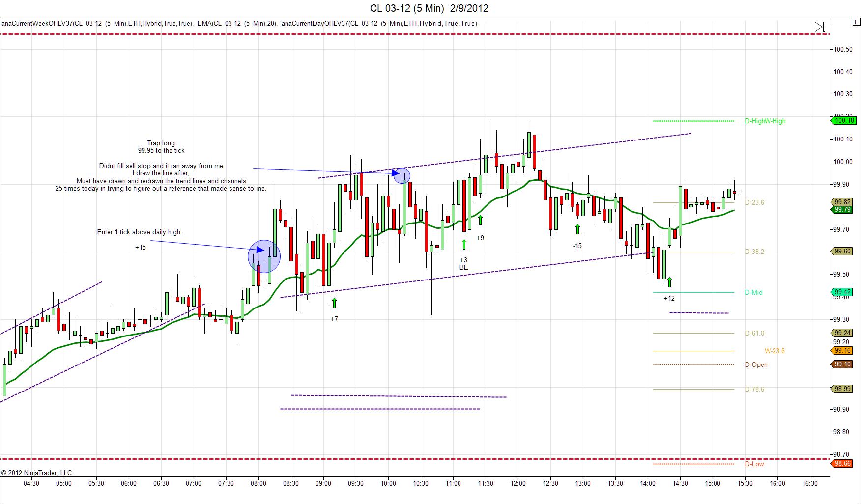Select the D-Open level label
This screenshot has height=504, width=861.
click(756, 364)
